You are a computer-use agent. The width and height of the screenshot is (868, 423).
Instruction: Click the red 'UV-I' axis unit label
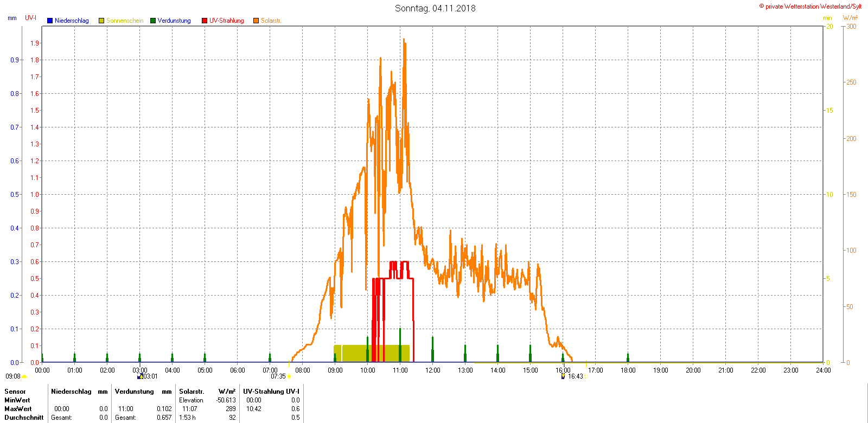click(31, 18)
